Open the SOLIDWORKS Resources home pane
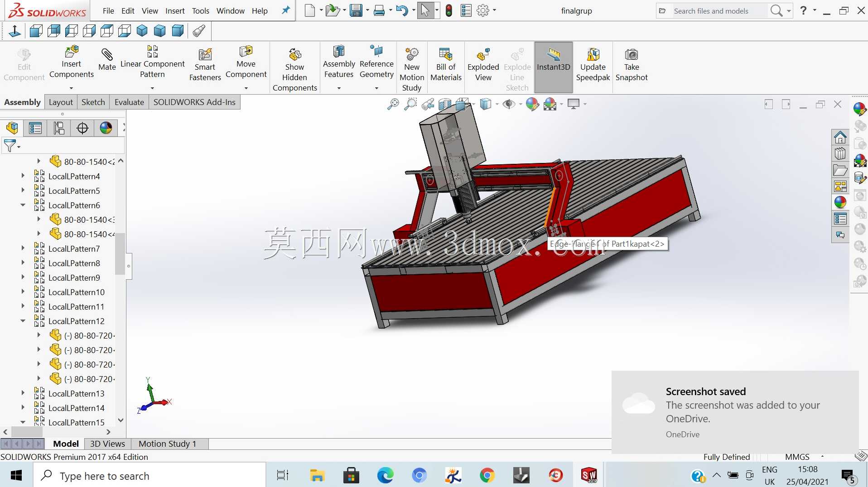Viewport: 868px width, 487px height. pos(840,137)
